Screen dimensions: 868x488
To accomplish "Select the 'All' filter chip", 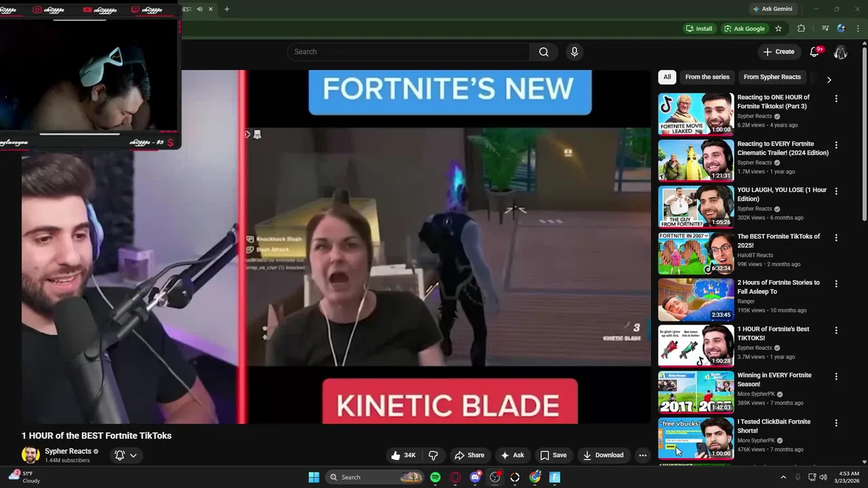I will [x=667, y=77].
